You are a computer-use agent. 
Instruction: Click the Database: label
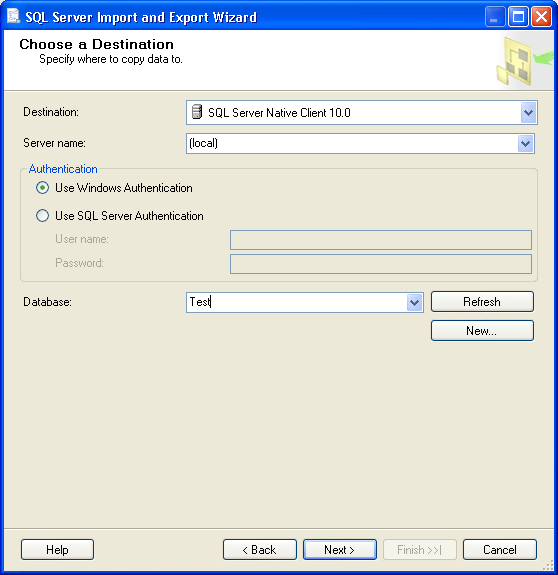47,302
